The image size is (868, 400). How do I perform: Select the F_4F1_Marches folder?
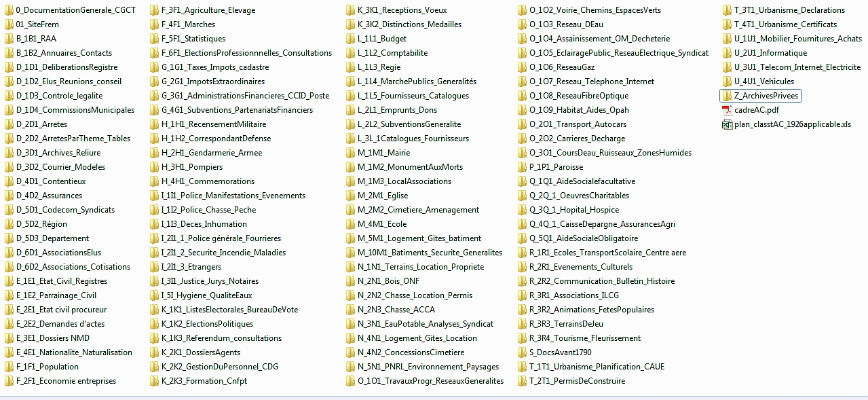point(188,24)
